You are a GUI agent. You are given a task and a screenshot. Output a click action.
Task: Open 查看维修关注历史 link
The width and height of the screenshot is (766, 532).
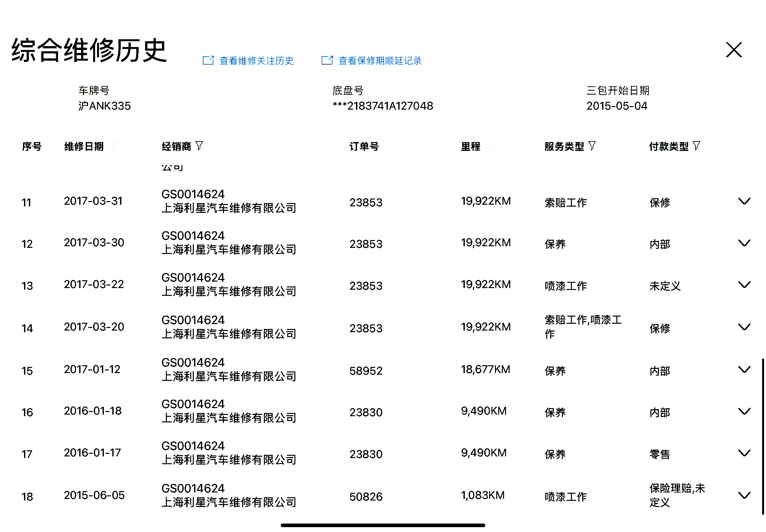[256, 61]
